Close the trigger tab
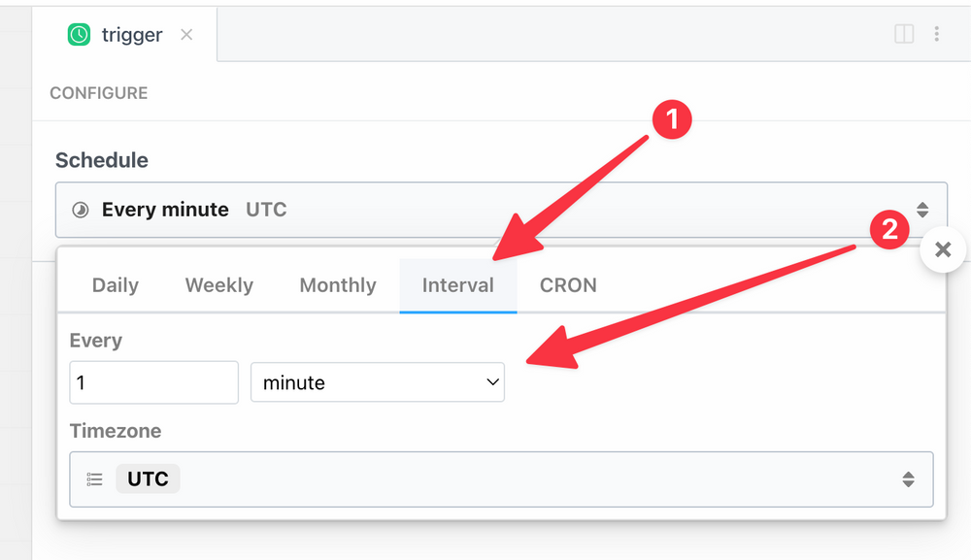The image size is (971, 560). click(186, 35)
